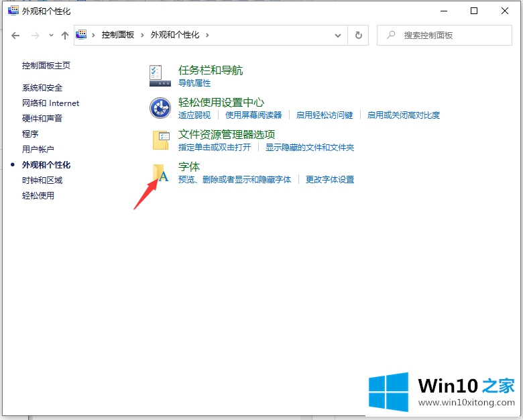Open Ease of Access Center icon
523x420 pixels.
click(160, 108)
